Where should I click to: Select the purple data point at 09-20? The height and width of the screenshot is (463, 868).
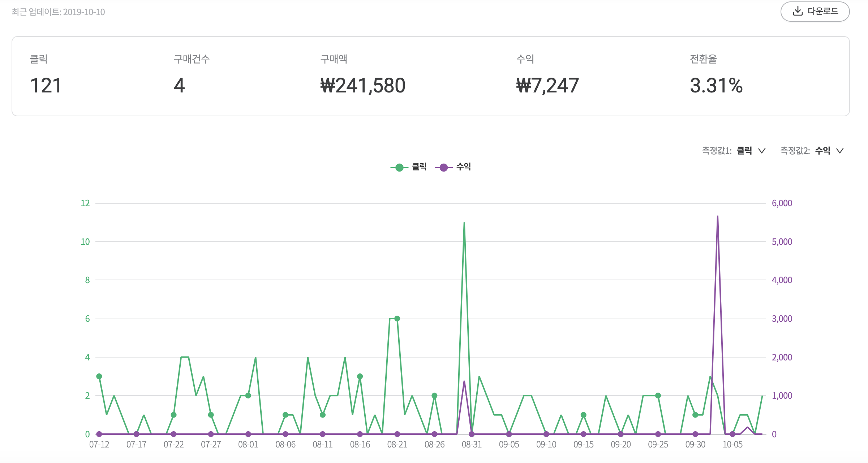pyautogui.click(x=621, y=434)
